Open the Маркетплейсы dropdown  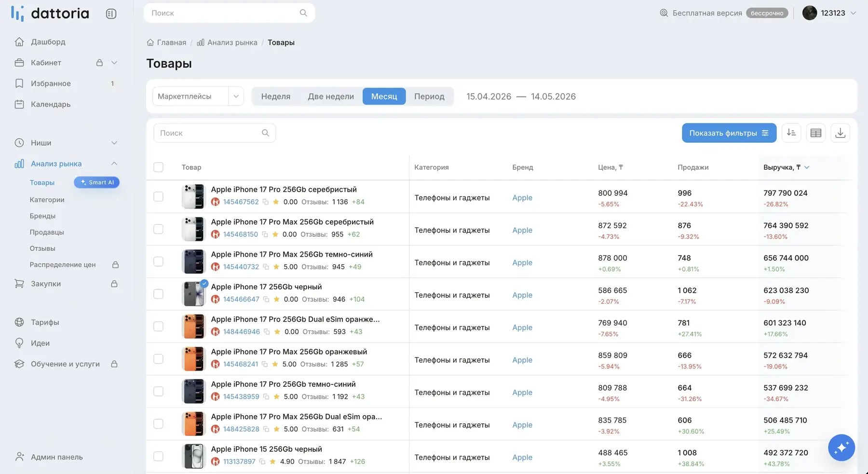(198, 96)
